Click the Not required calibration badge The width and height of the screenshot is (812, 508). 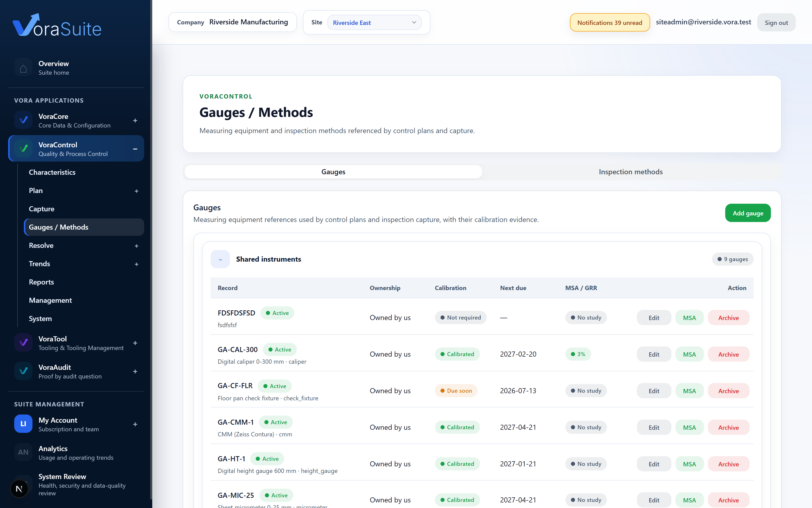pyautogui.click(x=461, y=317)
